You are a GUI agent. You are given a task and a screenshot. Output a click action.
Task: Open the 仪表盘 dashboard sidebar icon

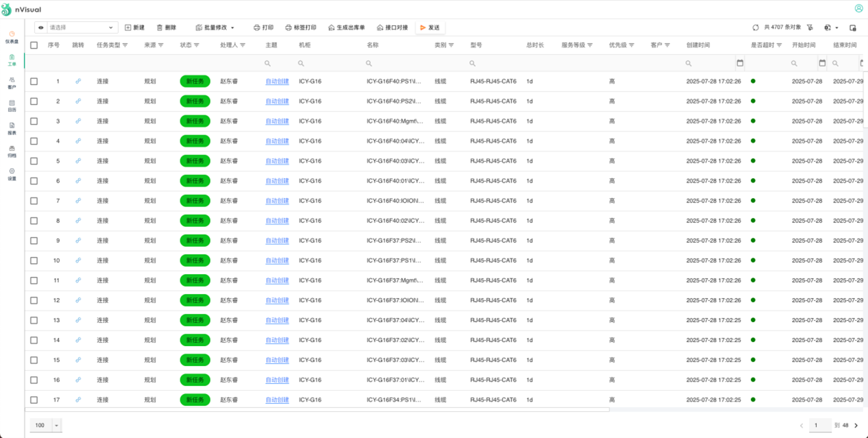[12, 36]
